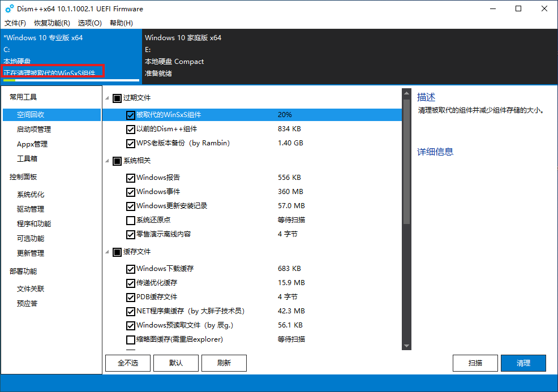
Task: Click the Dism++ gear icon in title bar
Action: (x=9, y=8)
